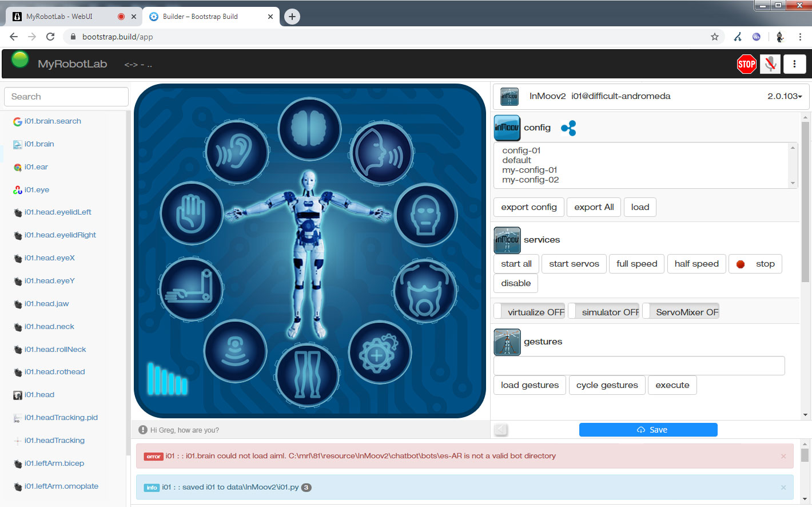Click the legs icon at the bottom of the robot panel
812x507 pixels.
tap(308, 375)
